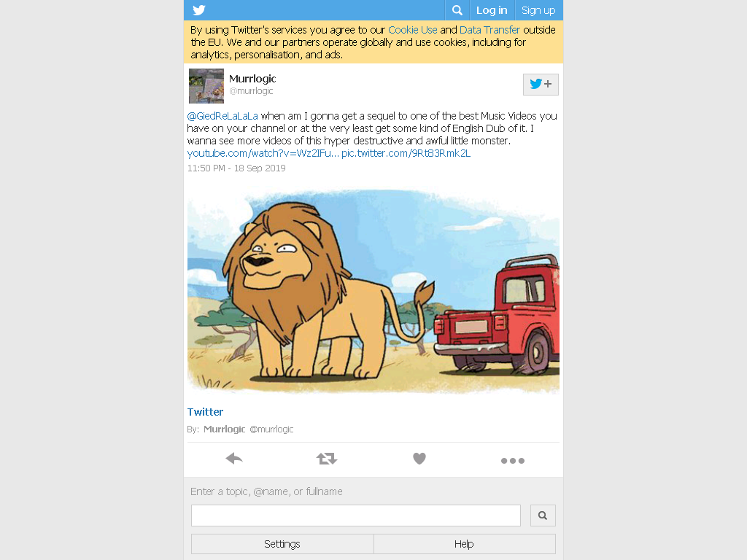Open the more options ellipsis menu

pyautogui.click(x=513, y=461)
